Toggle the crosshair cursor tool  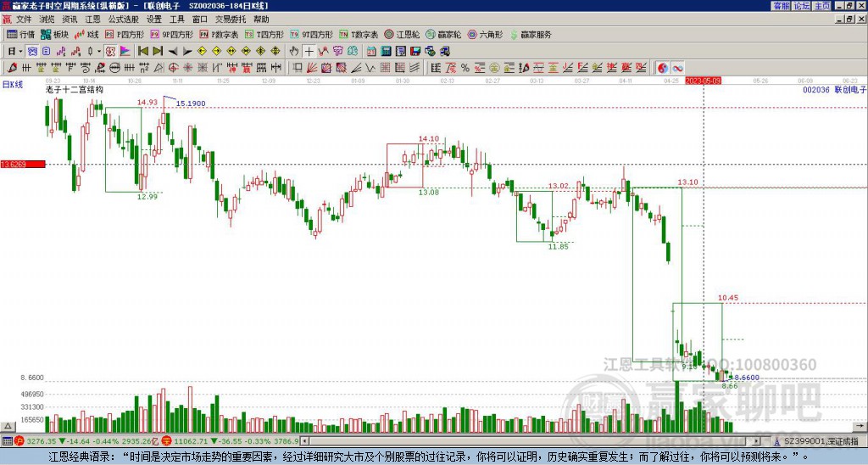tap(309, 52)
